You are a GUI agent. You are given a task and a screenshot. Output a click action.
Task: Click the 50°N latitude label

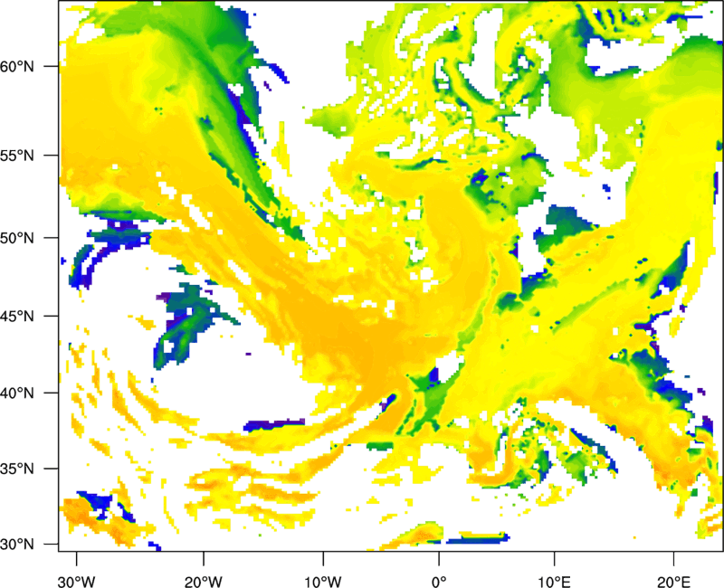point(17,238)
